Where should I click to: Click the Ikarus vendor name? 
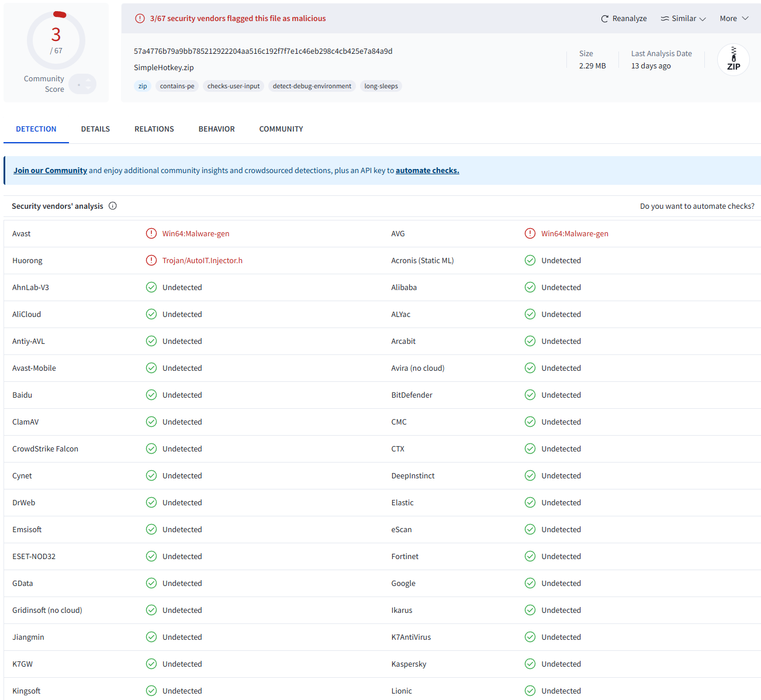click(402, 610)
